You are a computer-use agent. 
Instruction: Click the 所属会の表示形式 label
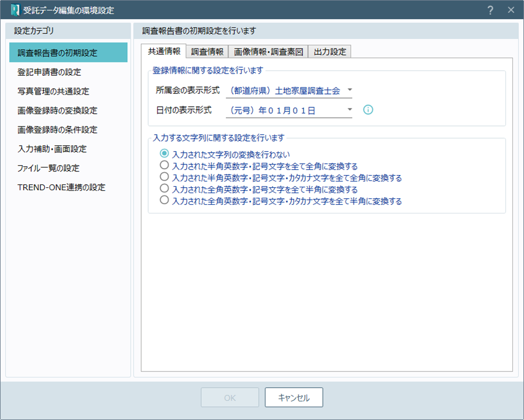coord(188,90)
